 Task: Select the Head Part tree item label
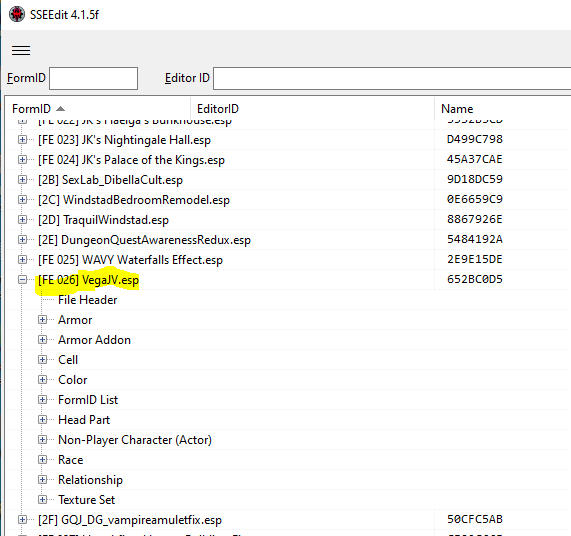click(84, 420)
